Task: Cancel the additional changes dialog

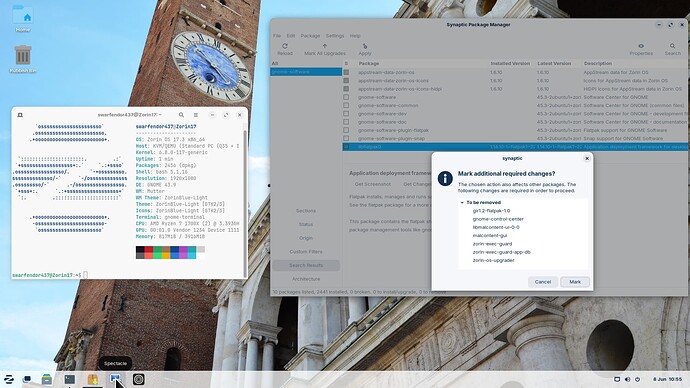Action: pos(543,282)
